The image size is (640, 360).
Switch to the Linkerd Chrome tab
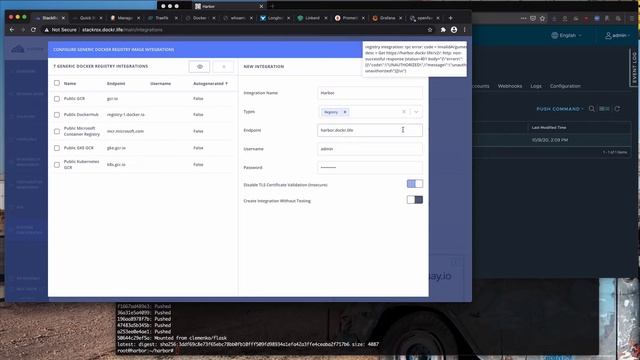pyautogui.click(x=312, y=18)
